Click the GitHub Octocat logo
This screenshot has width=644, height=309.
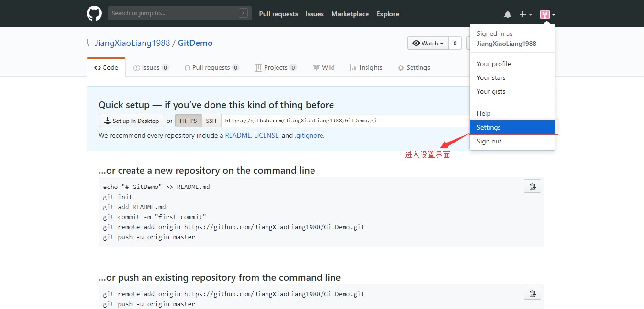coord(94,13)
